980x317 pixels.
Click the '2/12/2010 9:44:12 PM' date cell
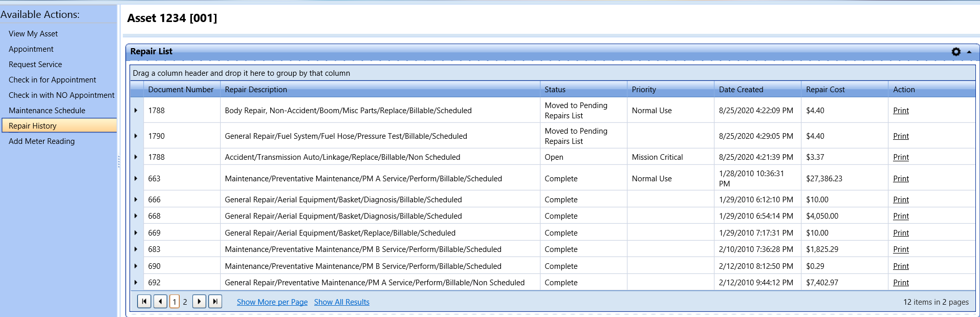[757, 283]
